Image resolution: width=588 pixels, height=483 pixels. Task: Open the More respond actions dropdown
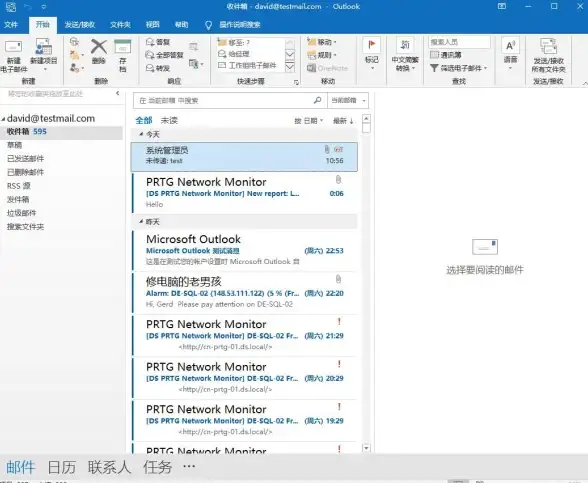196,64
